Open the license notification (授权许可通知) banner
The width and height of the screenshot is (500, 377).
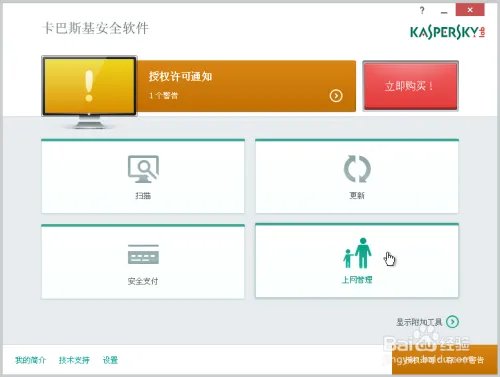246,86
